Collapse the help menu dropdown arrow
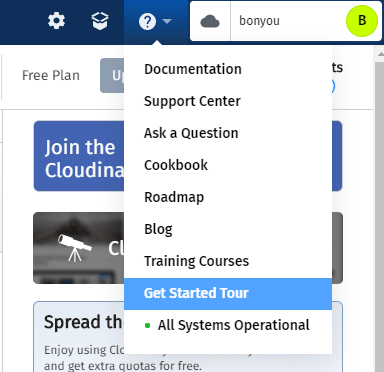This screenshot has height=372, width=384. click(167, 22)
